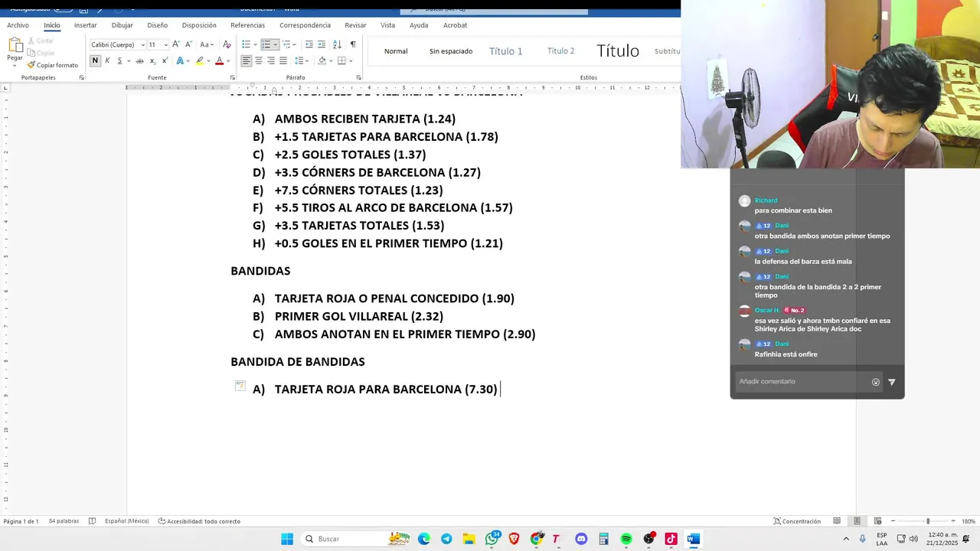Image resolution: width=980 pixels, height=551 pixels.
Task: Click the line spacing icon
Action: click(299, 60)
